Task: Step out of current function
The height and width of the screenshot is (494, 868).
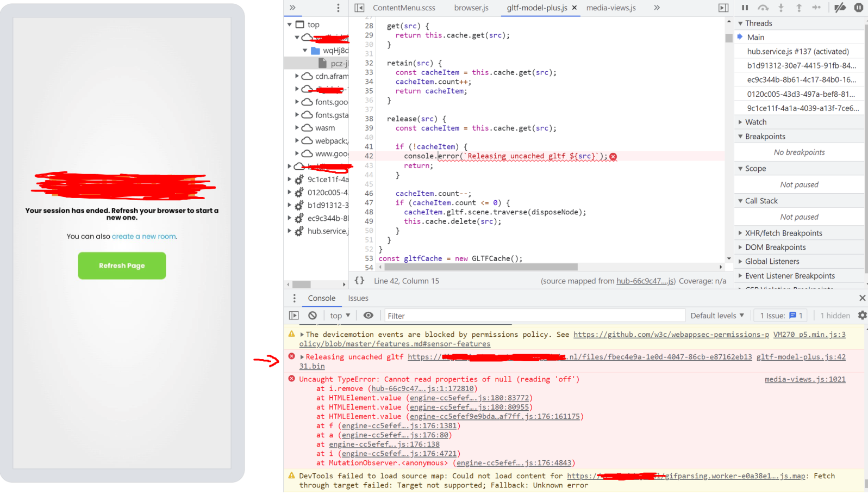Action: [799, 8]
